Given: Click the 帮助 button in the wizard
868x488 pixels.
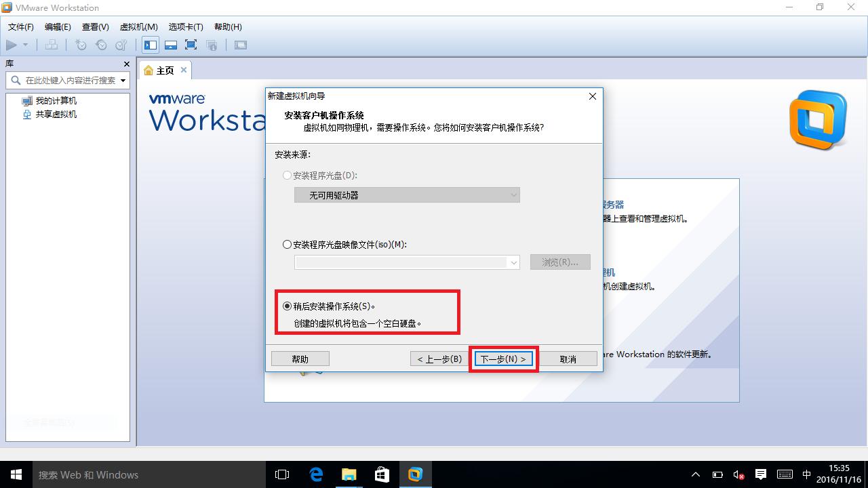Looking at the screenshot, I should (x=300, y=359).
